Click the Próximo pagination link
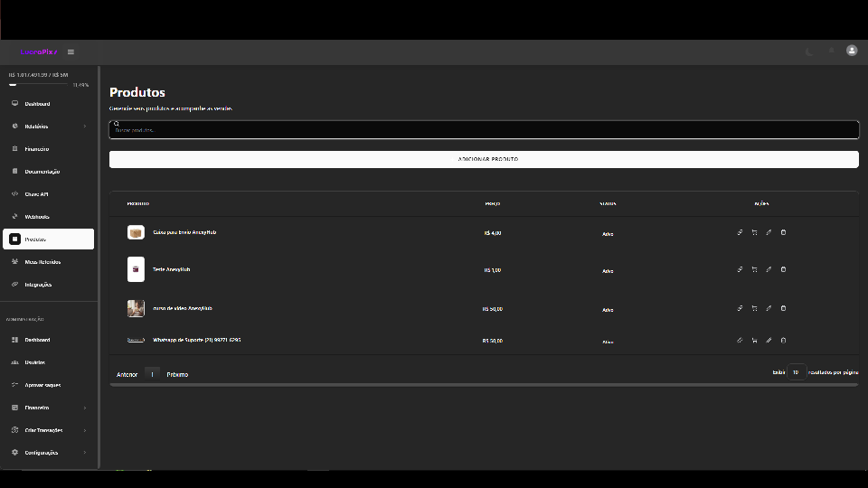The height and width of the screenshot is (488, 868). [177, 374]
